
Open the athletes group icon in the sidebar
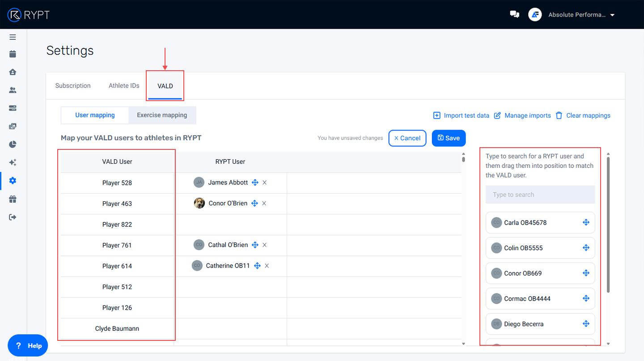[13, 90]
